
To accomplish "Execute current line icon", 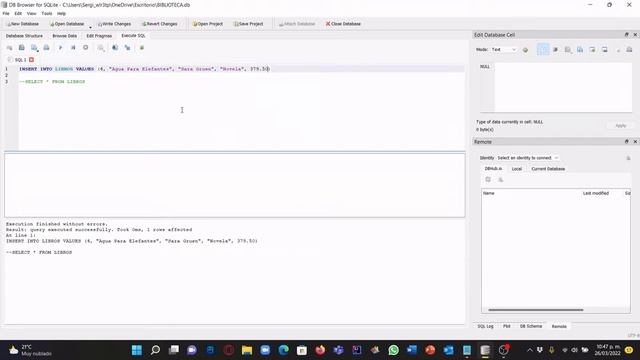I will pyautogui.click(x=73, y=48).
